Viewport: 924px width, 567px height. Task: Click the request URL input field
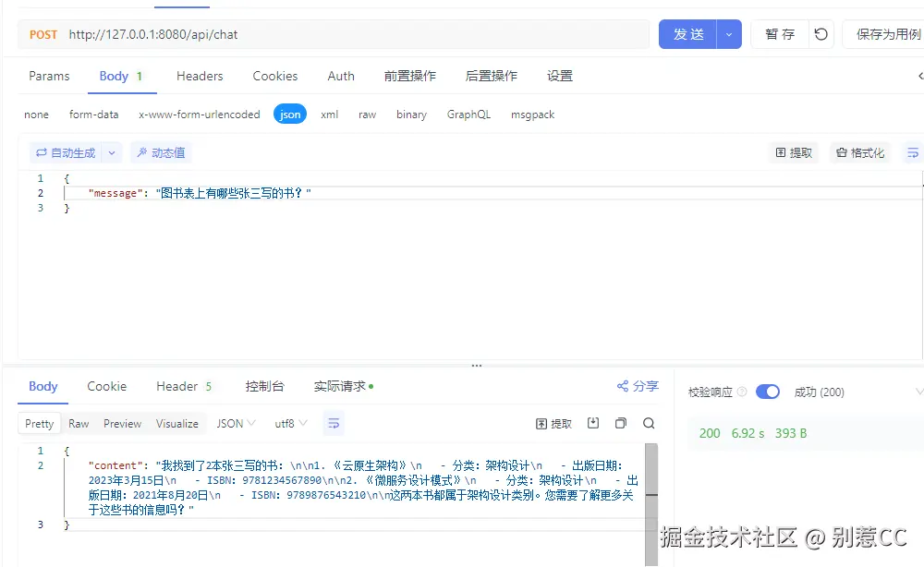[357, 34]
